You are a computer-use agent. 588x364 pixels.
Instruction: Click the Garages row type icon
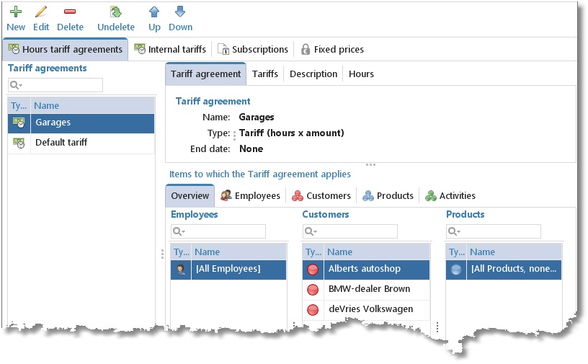pyautogui.click(x=19, y=123)
